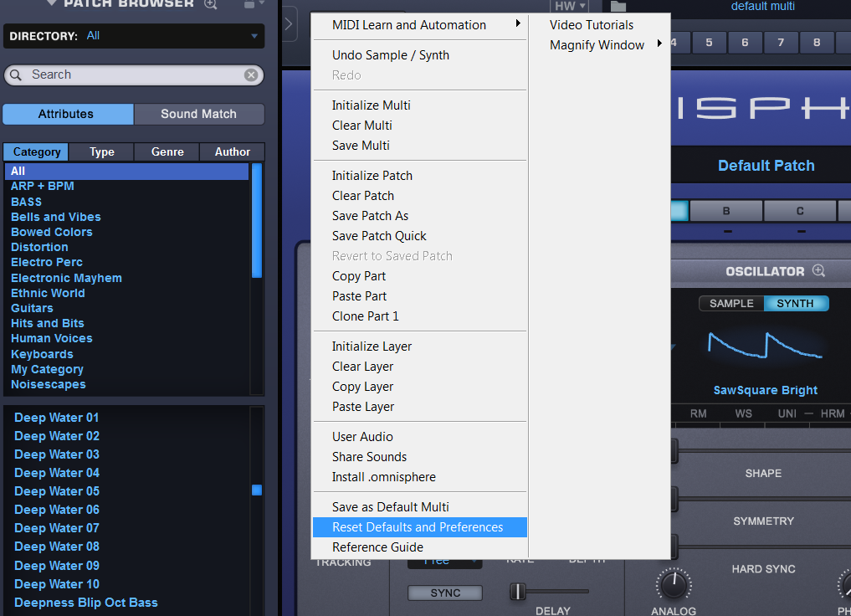Choose Save Multi
Viewport: 851px width, 616px height.
click(x=420, y=146)
